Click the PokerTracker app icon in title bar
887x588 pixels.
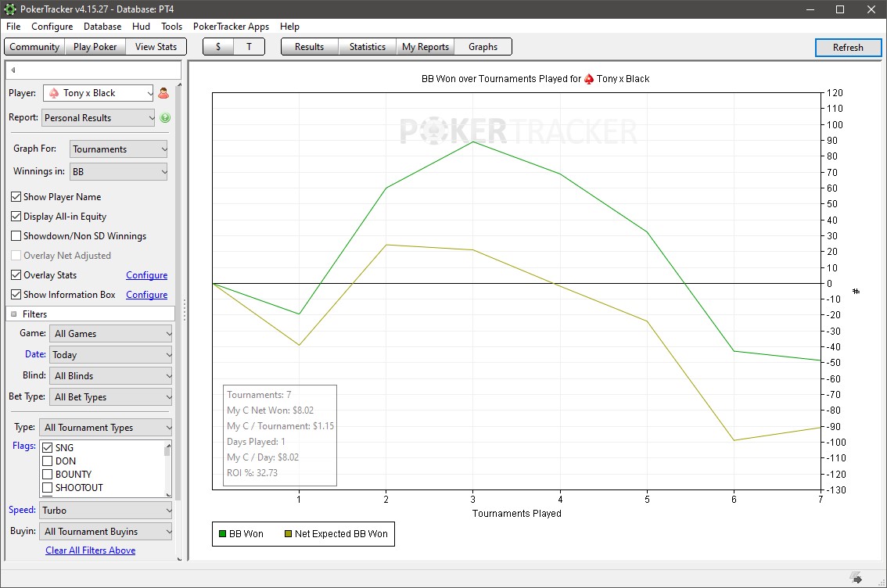tap(10, 9)
